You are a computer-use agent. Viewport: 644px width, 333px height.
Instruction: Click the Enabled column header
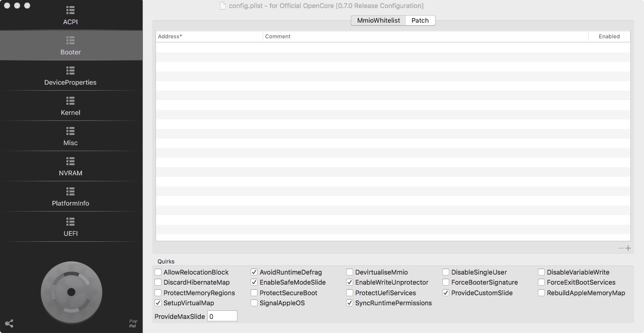coord(609,36)
